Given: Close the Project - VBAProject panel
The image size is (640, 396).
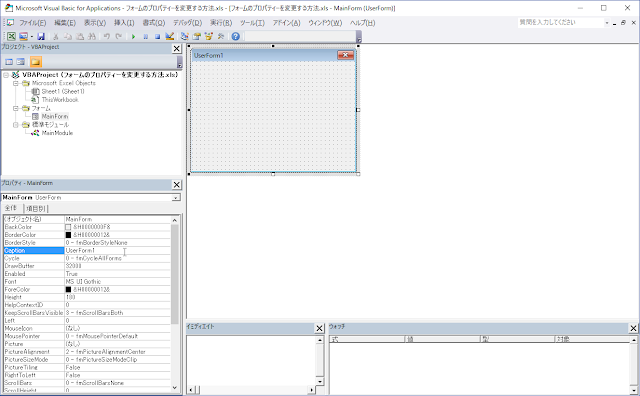Looking at the screenshot, I should [x=176, y=49].
